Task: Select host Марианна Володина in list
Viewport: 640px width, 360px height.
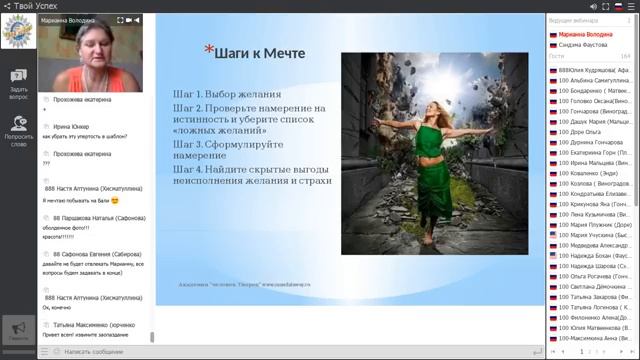Action: pyautogui.click(x=585, y=34)
